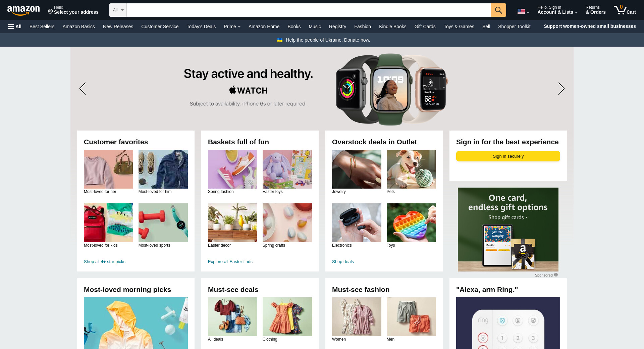Go to Today's Deals

click(x=201, y=27)
